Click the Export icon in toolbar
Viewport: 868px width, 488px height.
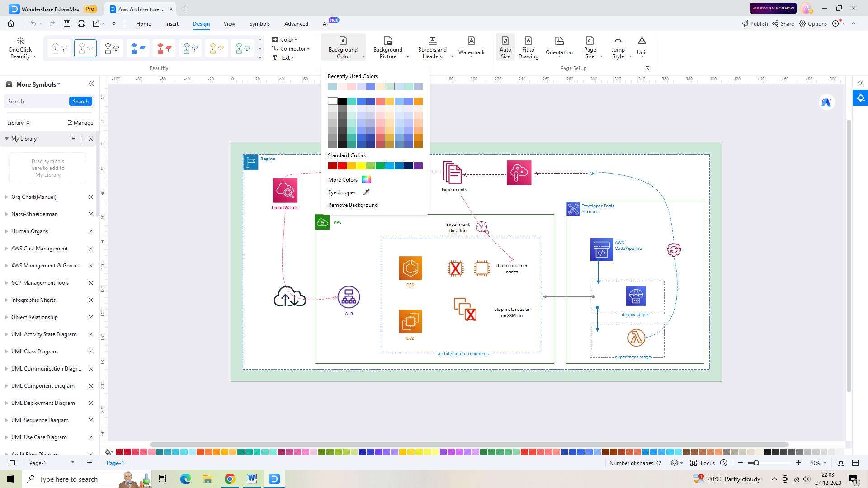(96, 23)
